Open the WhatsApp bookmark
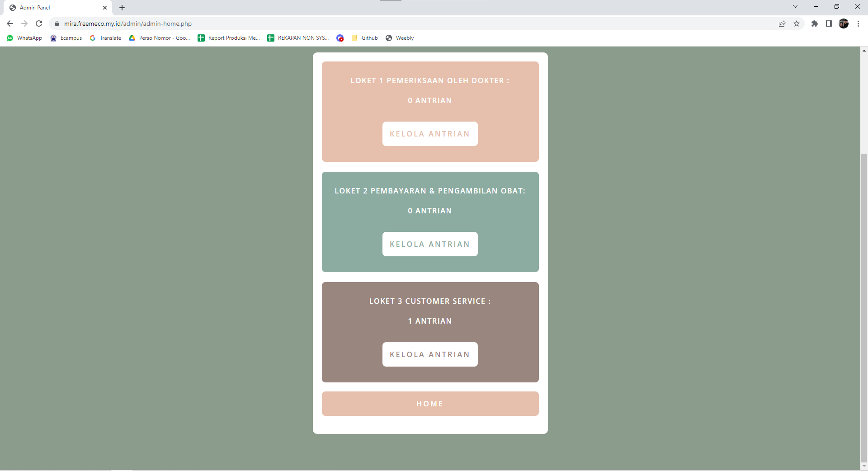Screen dimensions: 868x471 click(25, 38)
